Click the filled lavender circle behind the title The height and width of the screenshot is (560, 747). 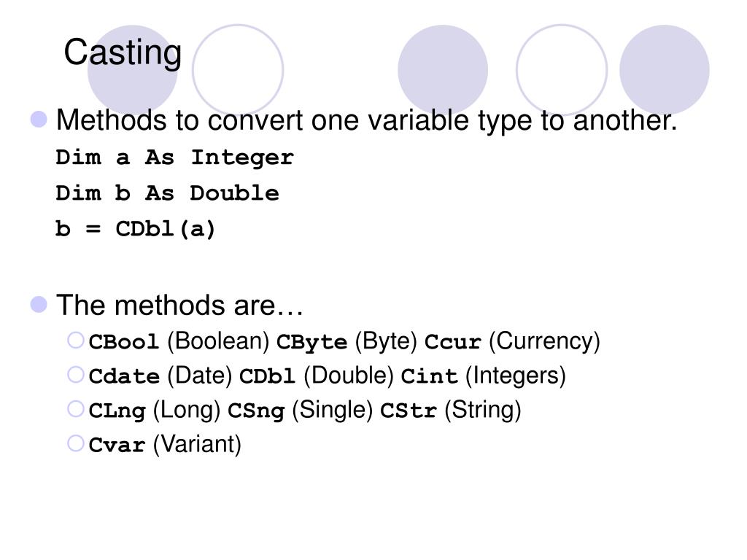coord(133,69)
